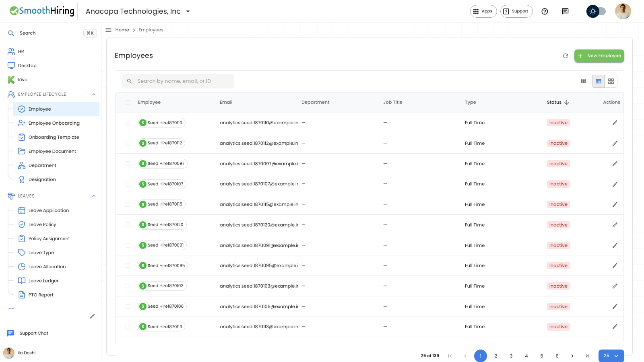The height and width of the screenshot is (362, 644).
Task: Open the Anacapa Technologies company dropdown
Action: 138,11
